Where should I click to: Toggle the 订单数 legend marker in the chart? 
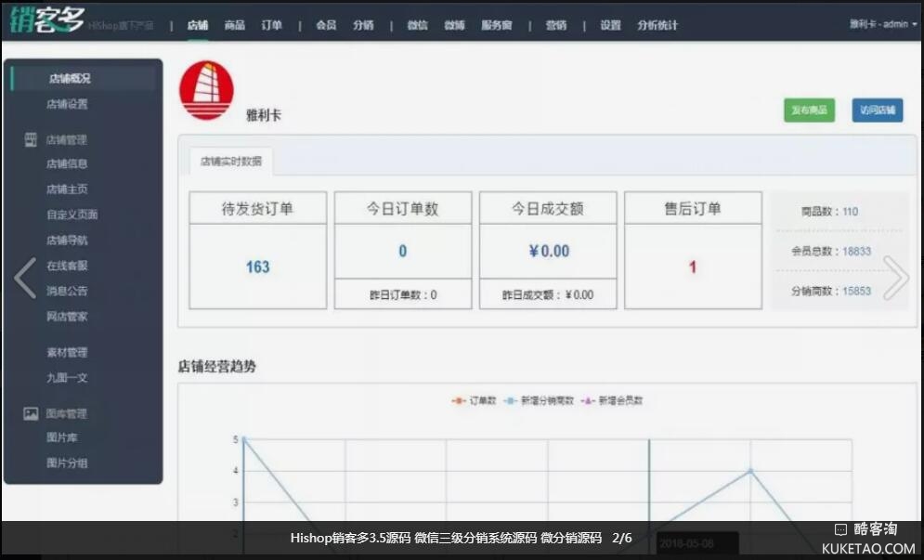458,401
